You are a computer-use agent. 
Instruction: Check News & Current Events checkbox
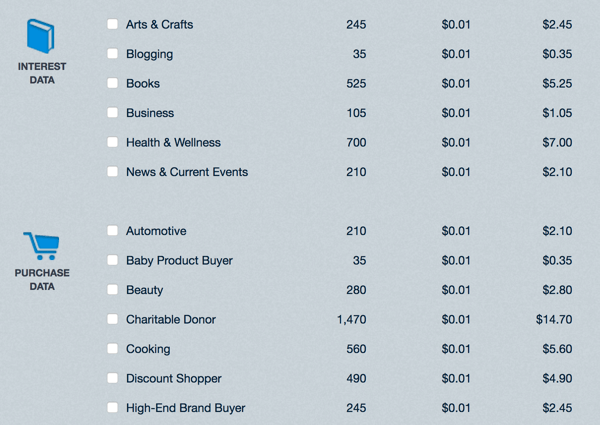pyautogui.click(x=112, y=171)
